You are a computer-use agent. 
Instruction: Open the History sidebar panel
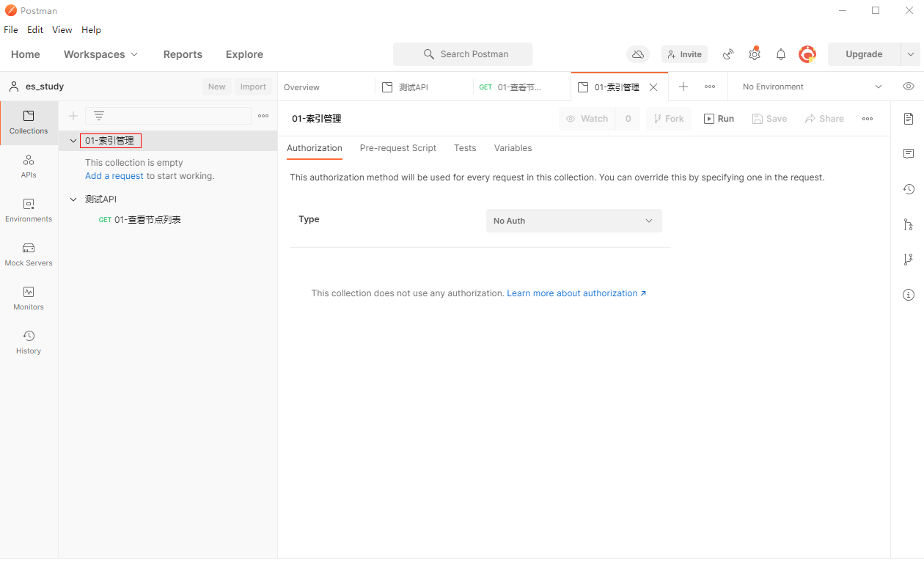(29, 342)
